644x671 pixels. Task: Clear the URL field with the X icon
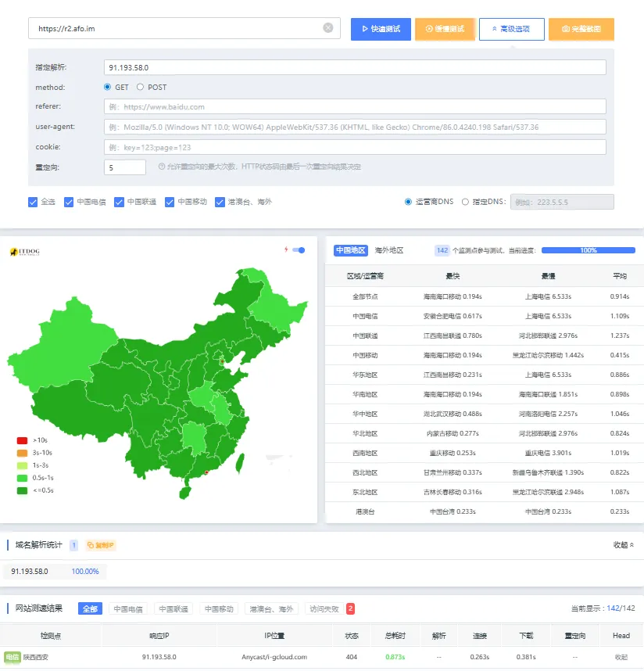[x=328, y=28]
